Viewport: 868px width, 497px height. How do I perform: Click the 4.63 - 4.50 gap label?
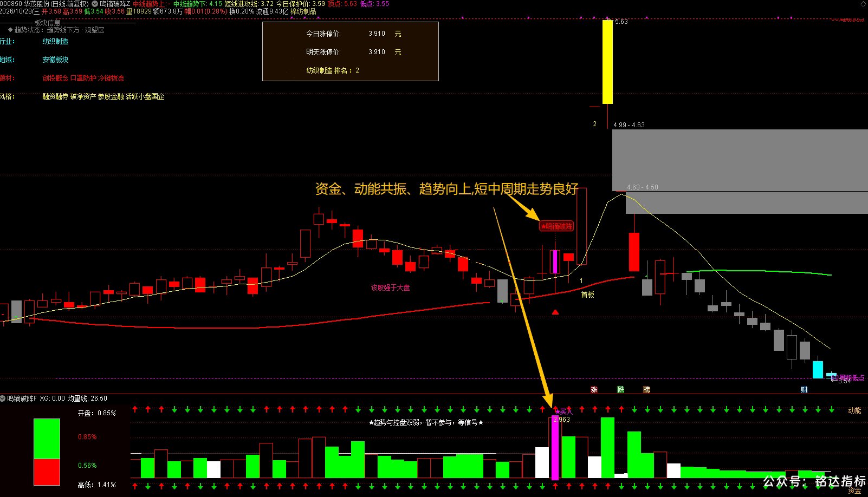click(x=643, y=187)
